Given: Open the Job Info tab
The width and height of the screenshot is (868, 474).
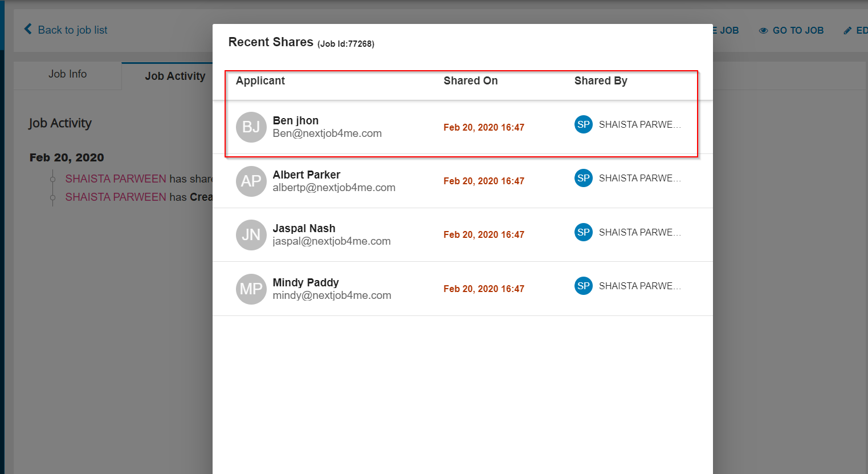Looking at the screenshot, I should pyautogui.click(x=67, y=74).
